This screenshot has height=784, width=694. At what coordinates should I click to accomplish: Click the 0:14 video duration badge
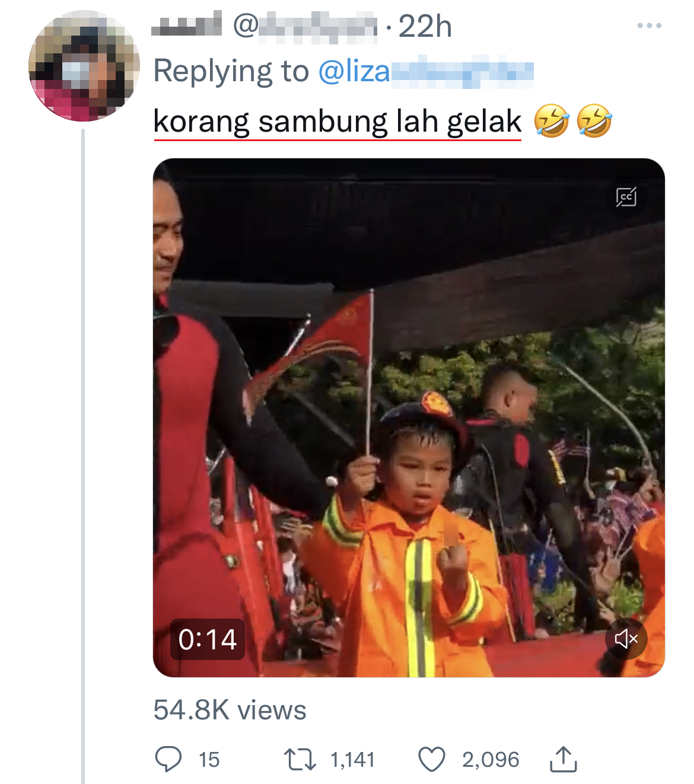pyautogui.click(x=208, y=639)
